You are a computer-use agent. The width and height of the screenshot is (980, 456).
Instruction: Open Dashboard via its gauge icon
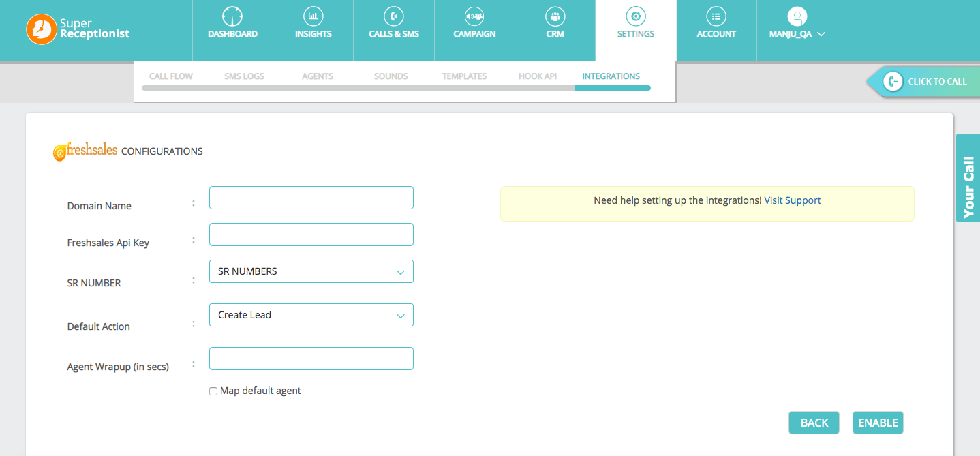tap(232, 16)
